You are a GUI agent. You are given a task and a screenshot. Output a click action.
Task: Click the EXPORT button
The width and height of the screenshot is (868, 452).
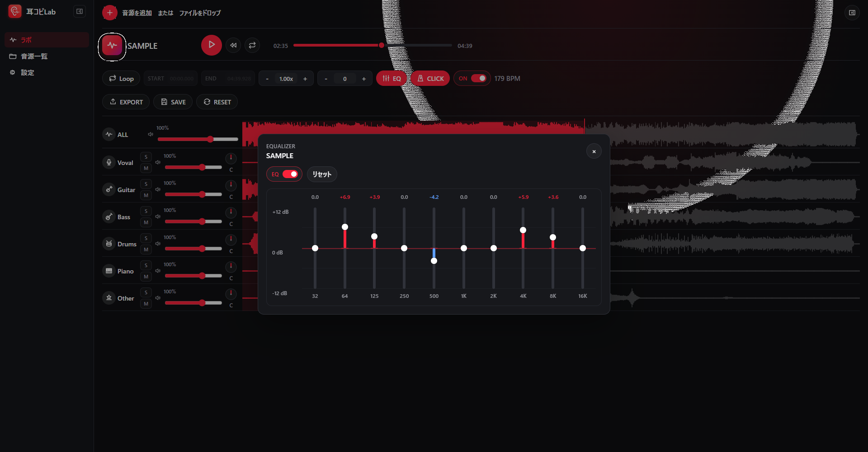[x=126, y=102]
